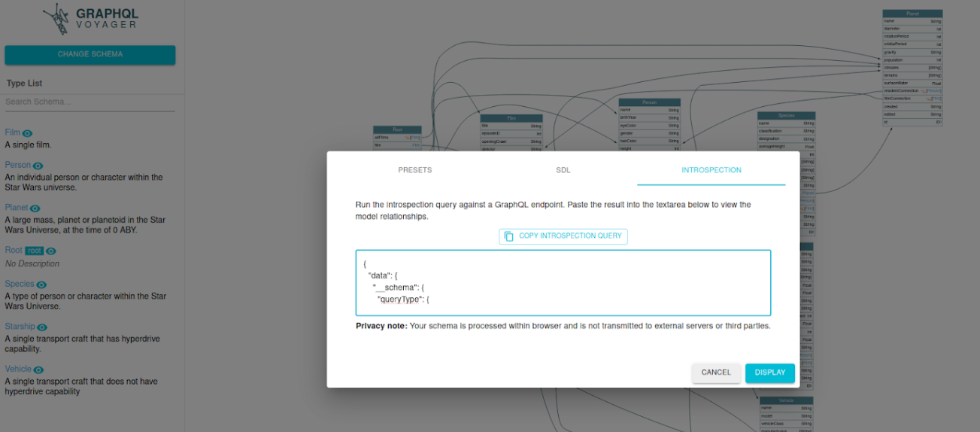Select the Root node header in graph
980x432 pixels.
[397, 129]
